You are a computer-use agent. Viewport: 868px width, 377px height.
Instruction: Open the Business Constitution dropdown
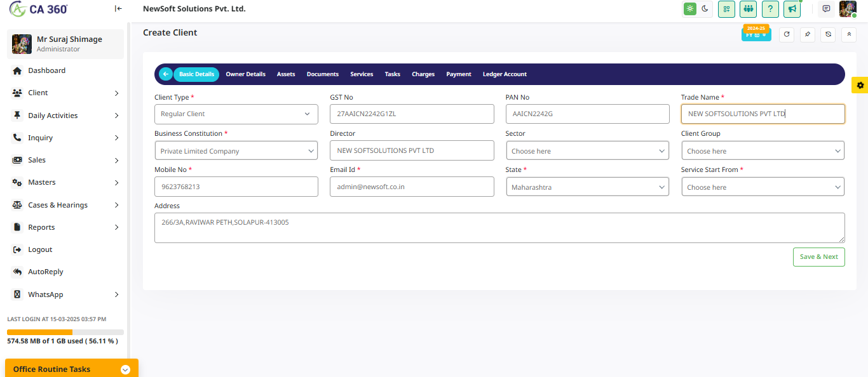[x=236, y=151]
